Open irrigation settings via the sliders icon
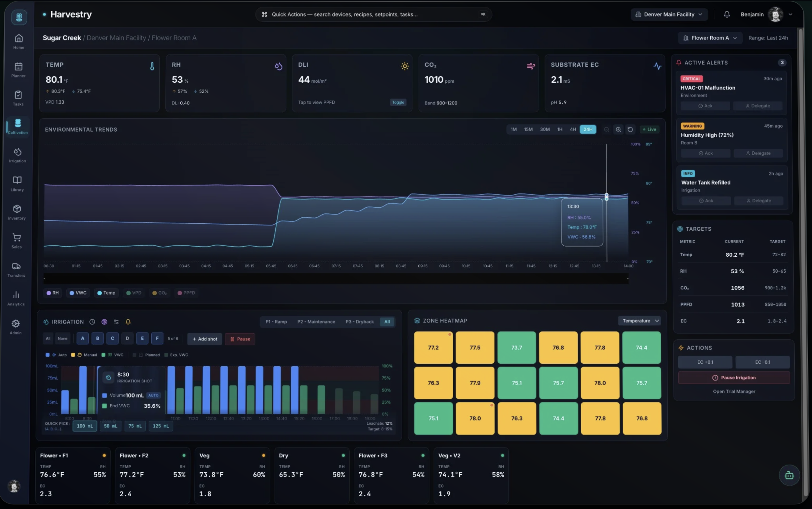 [x=116, y=322]
